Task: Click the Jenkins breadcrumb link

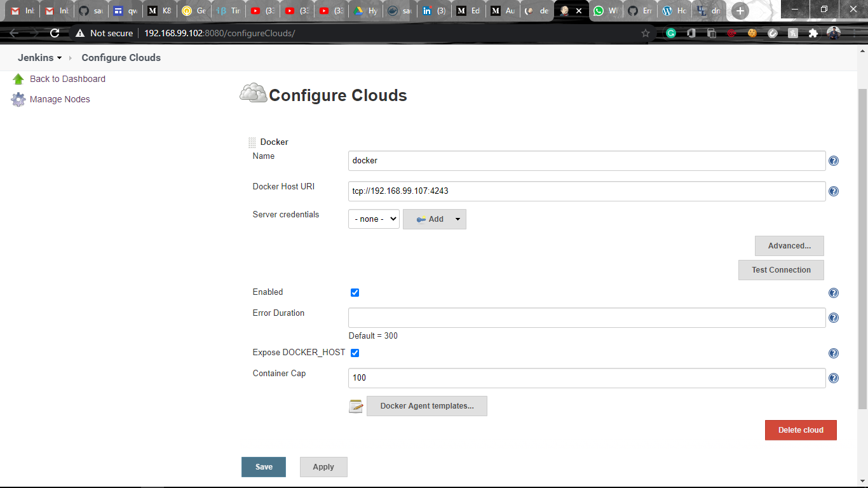Action: tap(36, 58)
